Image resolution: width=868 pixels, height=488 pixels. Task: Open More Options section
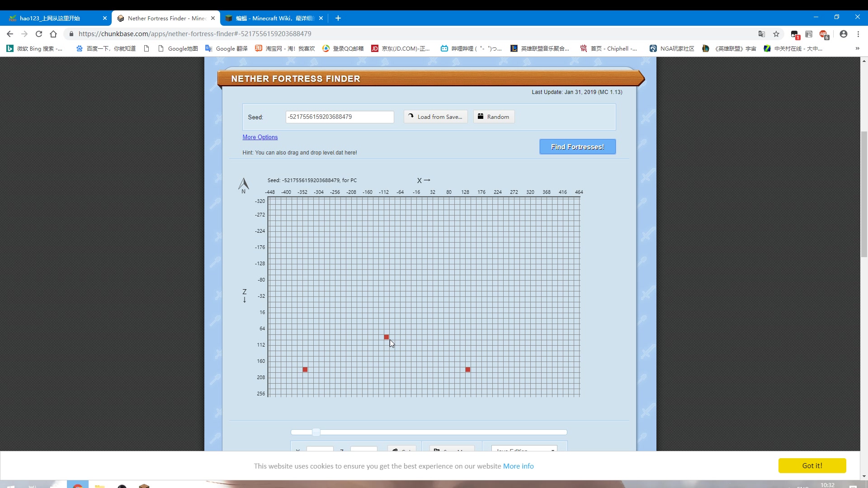260,137
